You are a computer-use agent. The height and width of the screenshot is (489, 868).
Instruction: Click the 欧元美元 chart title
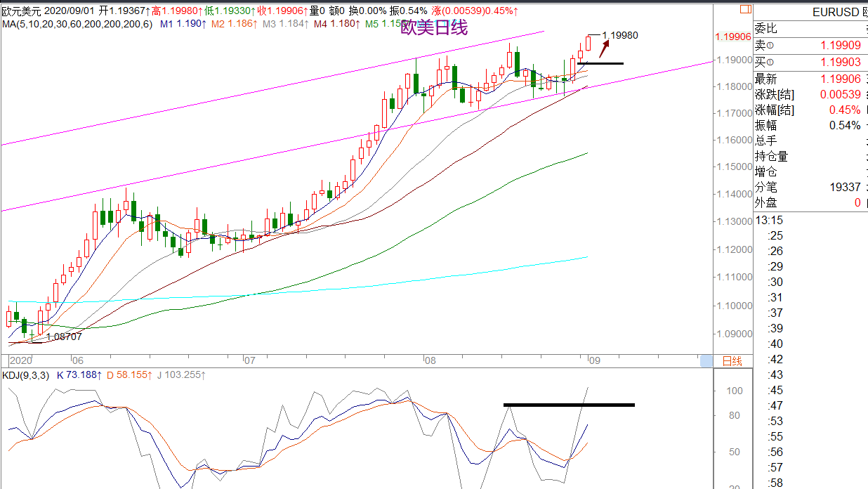click(x=22, y=11)
